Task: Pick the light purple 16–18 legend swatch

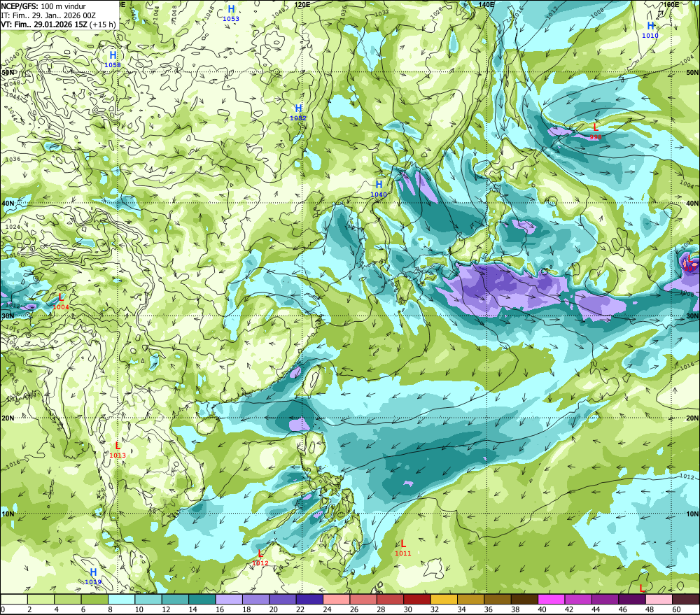Action: 229,599
